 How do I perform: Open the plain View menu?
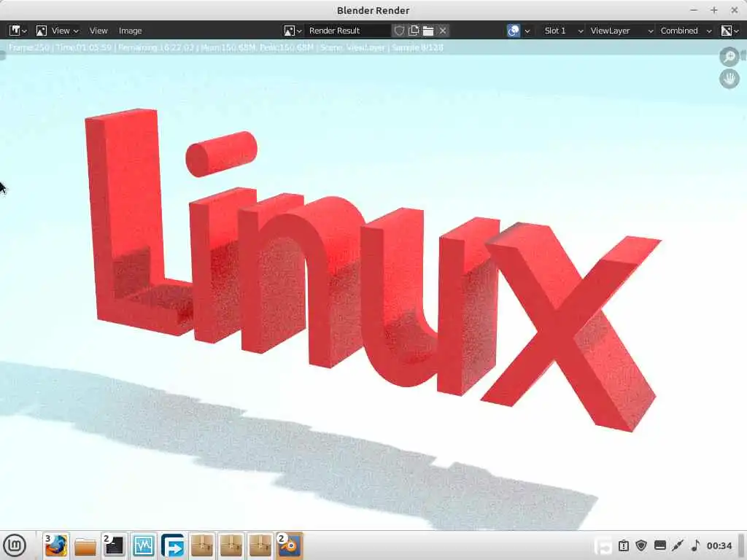tap(98, 31)
